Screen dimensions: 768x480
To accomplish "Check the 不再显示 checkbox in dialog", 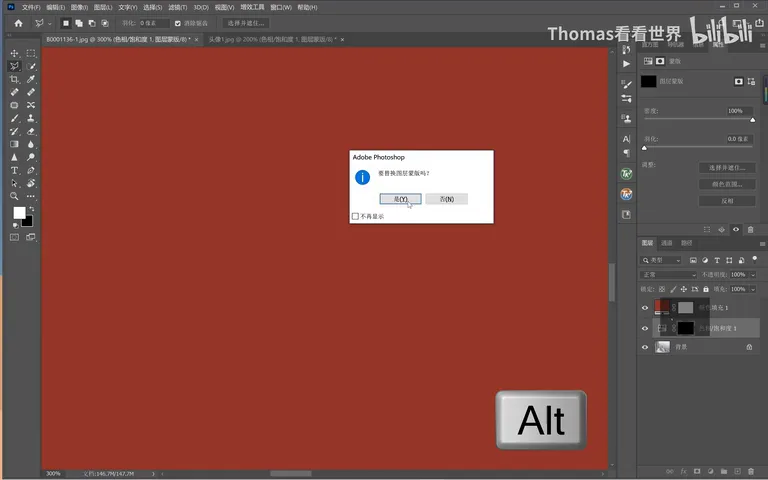I will pyautogui.click(x=355, y=216).
